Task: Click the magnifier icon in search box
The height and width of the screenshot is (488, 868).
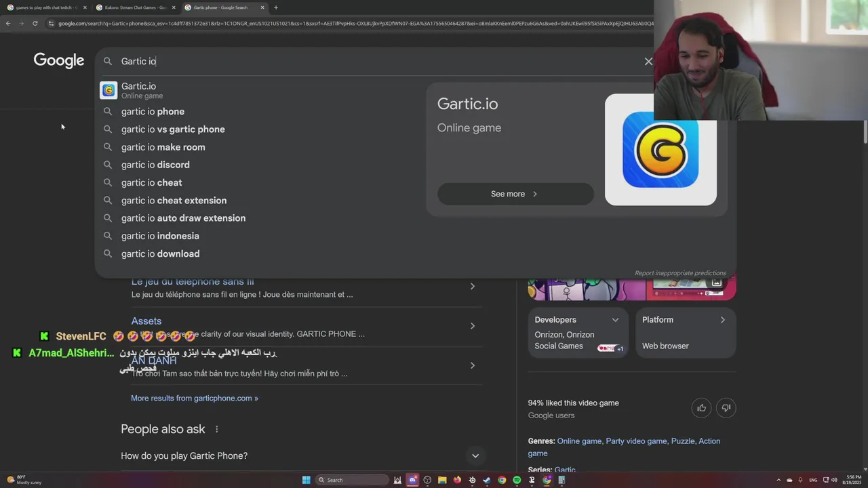Action: coord(107,61)
